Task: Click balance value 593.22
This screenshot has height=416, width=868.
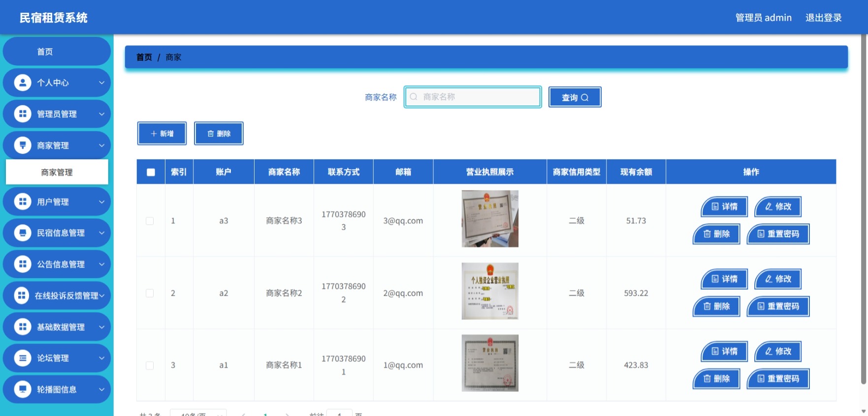Action: point(636,293)
